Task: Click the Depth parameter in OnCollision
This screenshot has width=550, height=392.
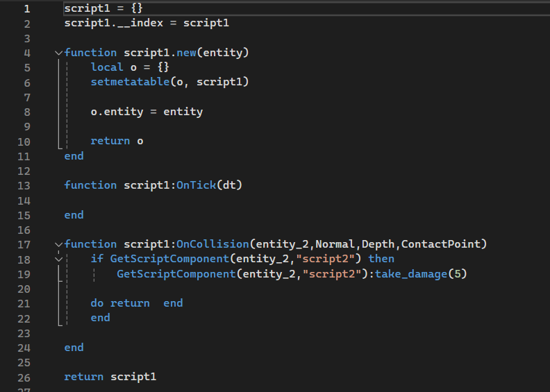Action: coord(378,244)
